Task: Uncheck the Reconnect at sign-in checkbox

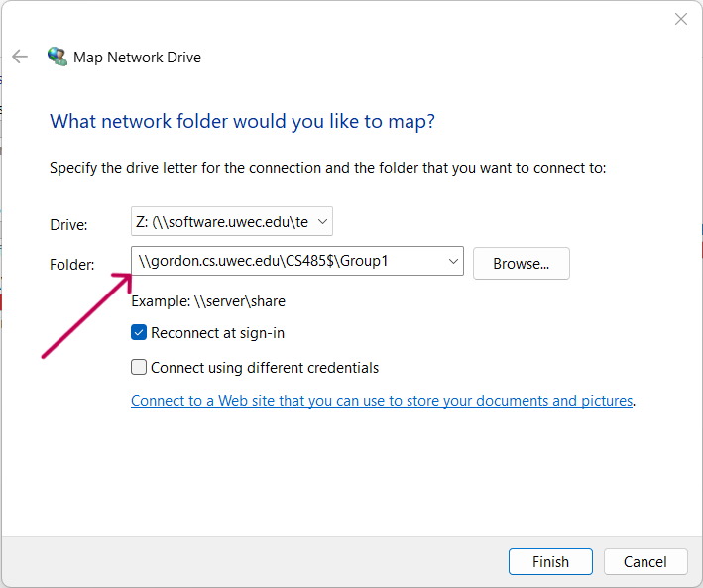Action: click(x=139, y=333)
